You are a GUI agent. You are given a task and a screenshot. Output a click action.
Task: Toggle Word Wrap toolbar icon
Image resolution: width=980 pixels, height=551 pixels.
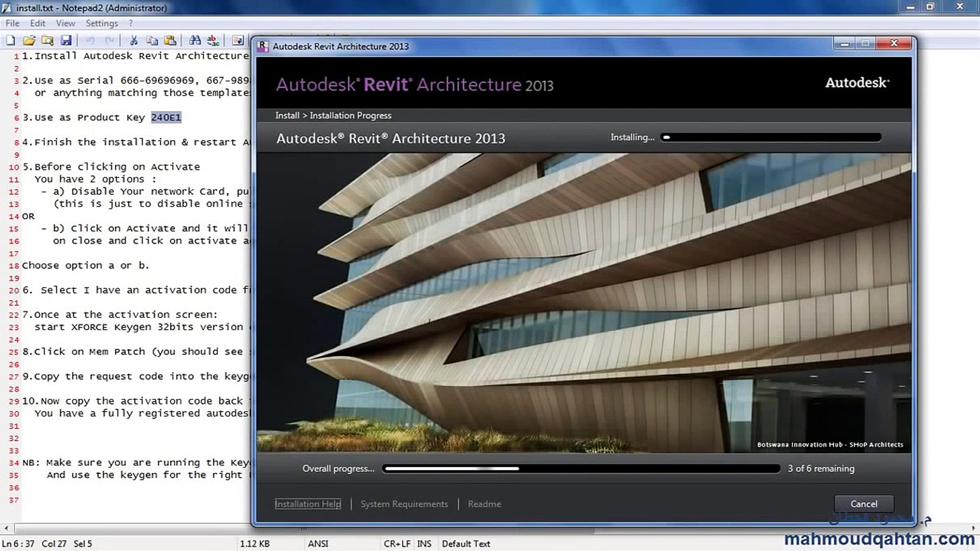pos(238,40)
